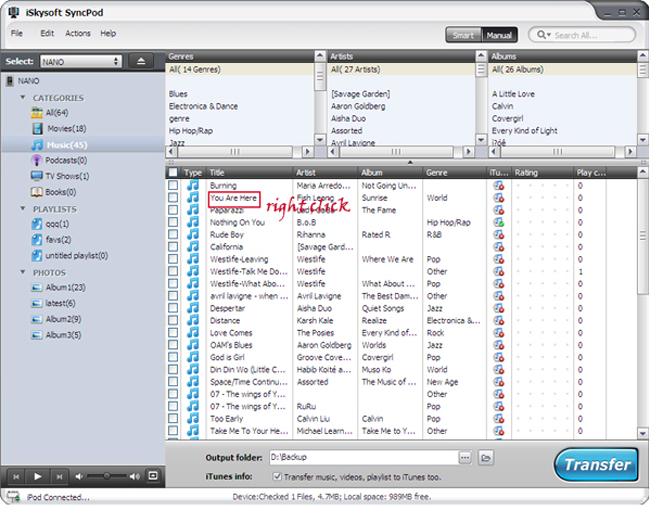Screen dimensions: 649x505
Task: Open the Movies(18) category
Action: [x=65, y=129]
